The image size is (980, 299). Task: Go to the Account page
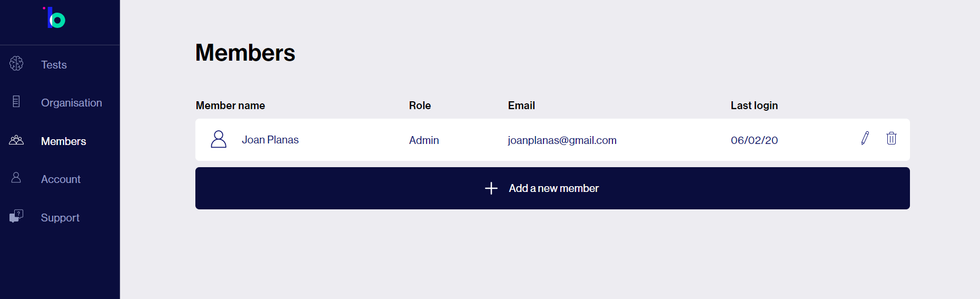(x=61, y=179)
